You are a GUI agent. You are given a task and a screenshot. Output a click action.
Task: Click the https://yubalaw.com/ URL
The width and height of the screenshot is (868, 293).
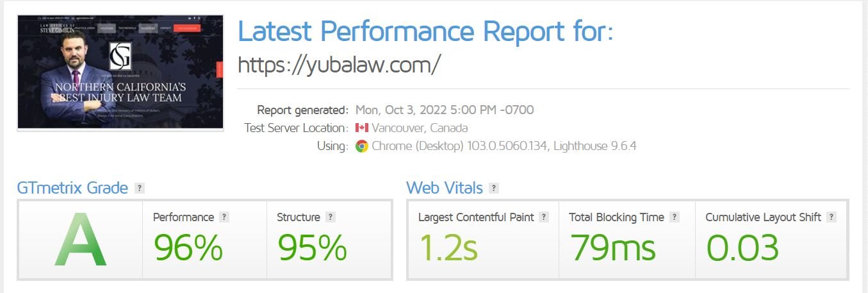click(x=339, y=65)
